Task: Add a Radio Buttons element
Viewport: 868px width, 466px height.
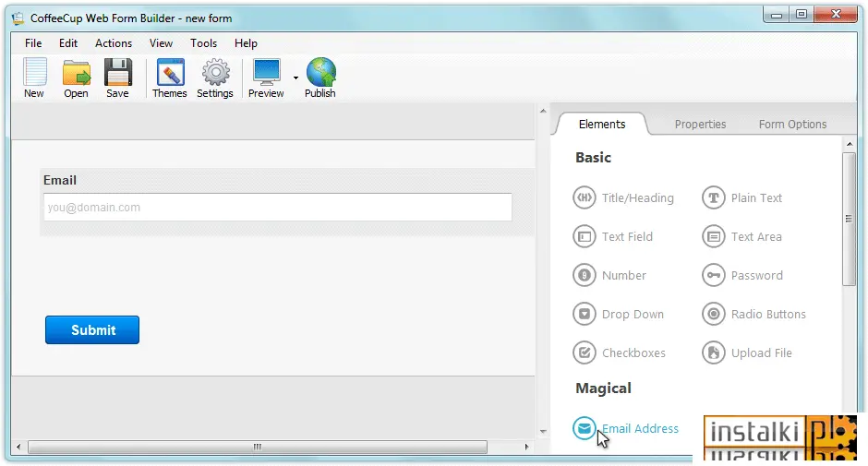Action: [754, 314]
